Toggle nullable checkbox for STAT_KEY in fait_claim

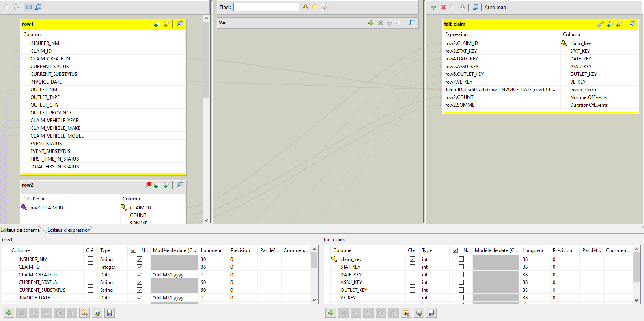461,267
